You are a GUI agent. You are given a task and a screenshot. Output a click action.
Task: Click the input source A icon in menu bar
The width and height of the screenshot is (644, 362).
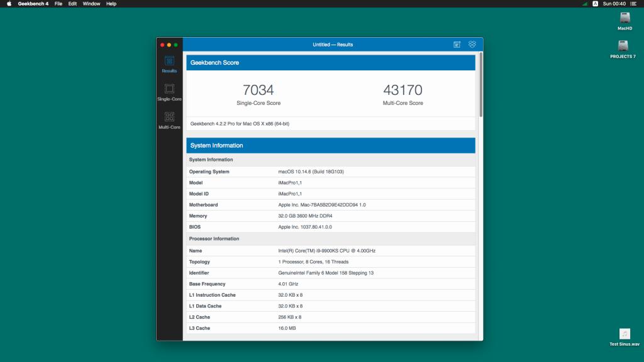coord(595,4)
